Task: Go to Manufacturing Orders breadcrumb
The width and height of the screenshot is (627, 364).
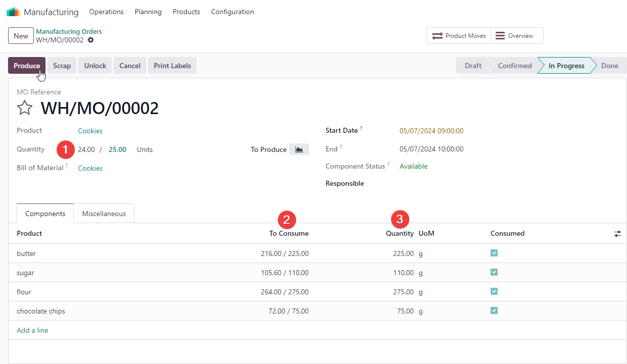Action: pos(69,32)
